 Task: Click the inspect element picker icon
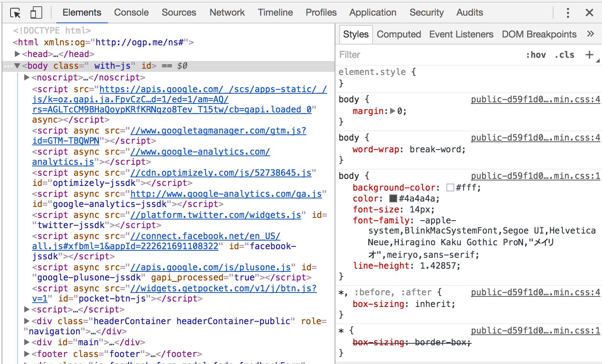15,12
